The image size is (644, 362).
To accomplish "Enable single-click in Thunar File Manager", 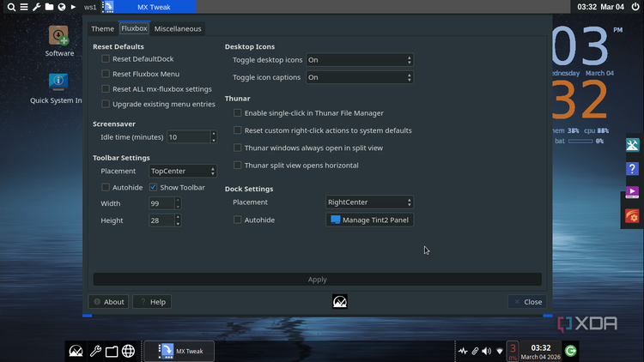I will 237,113.
